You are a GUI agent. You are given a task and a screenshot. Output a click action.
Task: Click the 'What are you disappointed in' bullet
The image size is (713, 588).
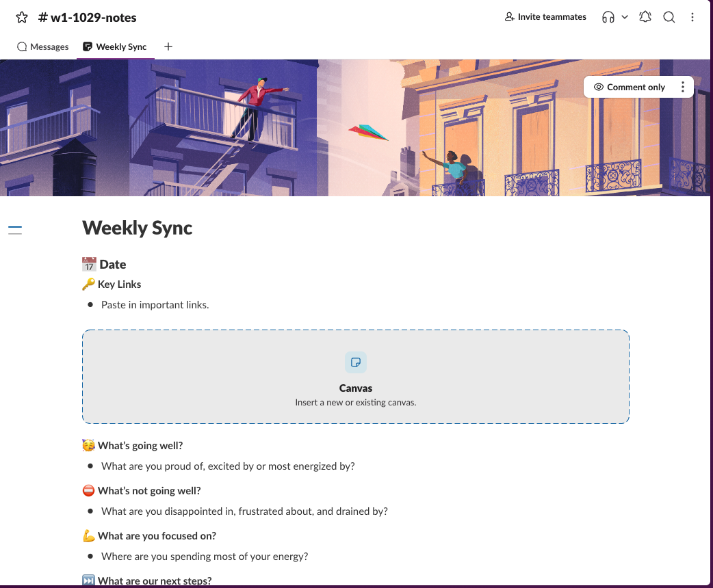coord(245,511)
